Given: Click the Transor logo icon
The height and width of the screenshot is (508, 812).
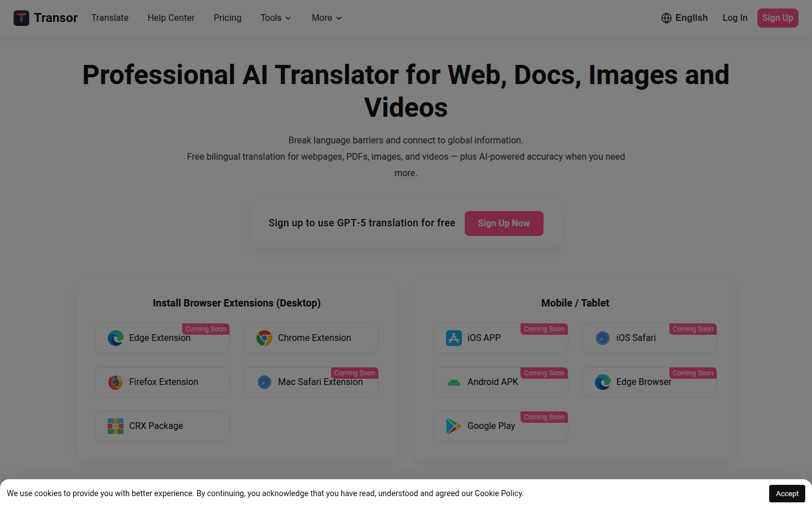Looking at the screenshot, I should [x=21, y=18].
